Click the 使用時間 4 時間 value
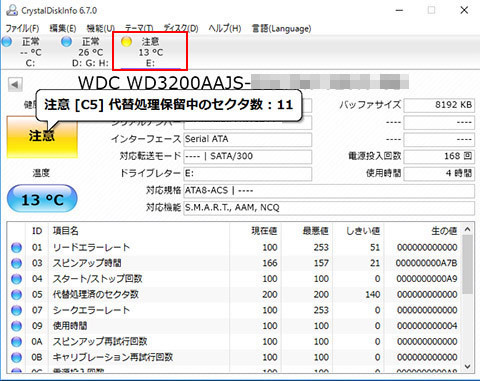 pyautogui.click(x=439, y=174)
